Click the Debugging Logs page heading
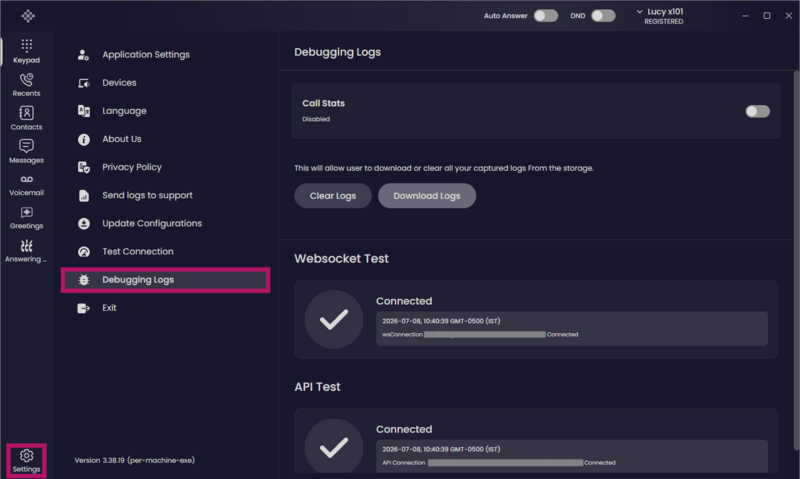800x479 pixels. coord(337,52)
